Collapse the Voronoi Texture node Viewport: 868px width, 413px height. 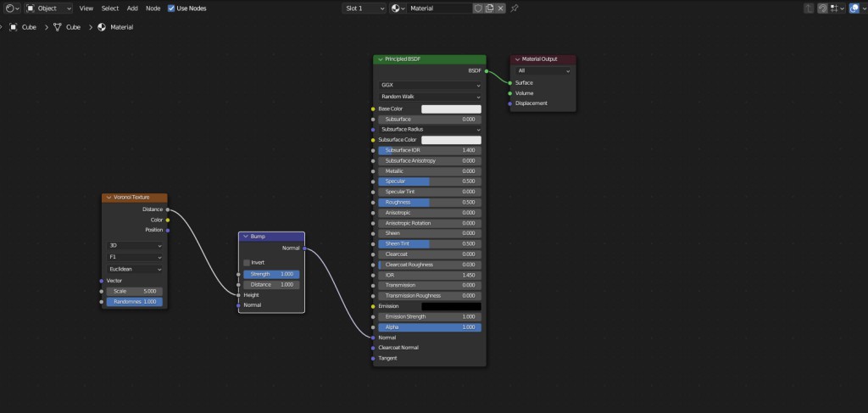(x=108, y=198)
